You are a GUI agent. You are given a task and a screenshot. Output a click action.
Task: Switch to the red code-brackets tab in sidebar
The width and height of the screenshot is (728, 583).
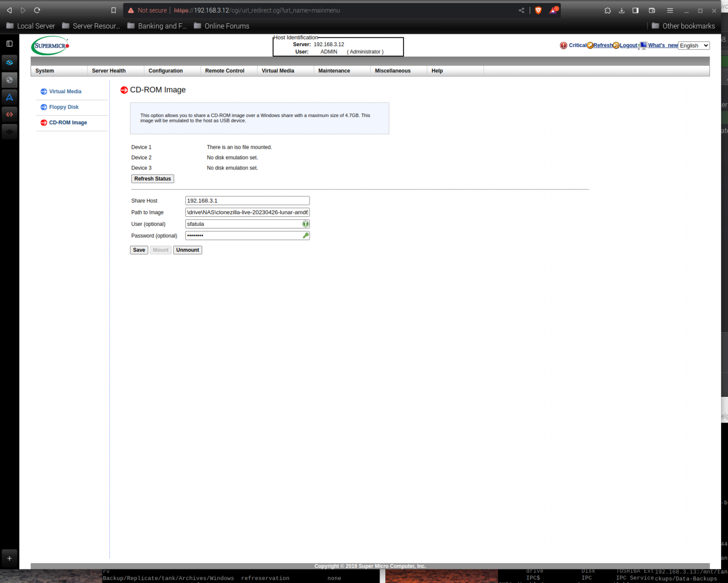[x=9, y=114]
